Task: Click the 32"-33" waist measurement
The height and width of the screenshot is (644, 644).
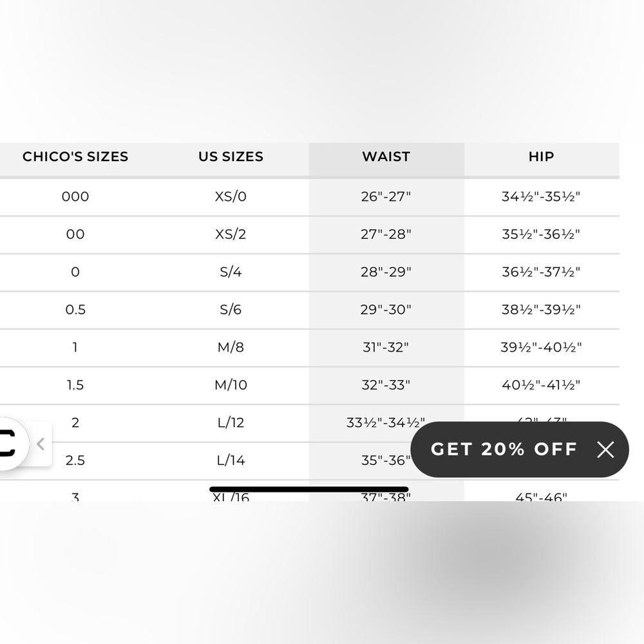Action: click(386, 384)
